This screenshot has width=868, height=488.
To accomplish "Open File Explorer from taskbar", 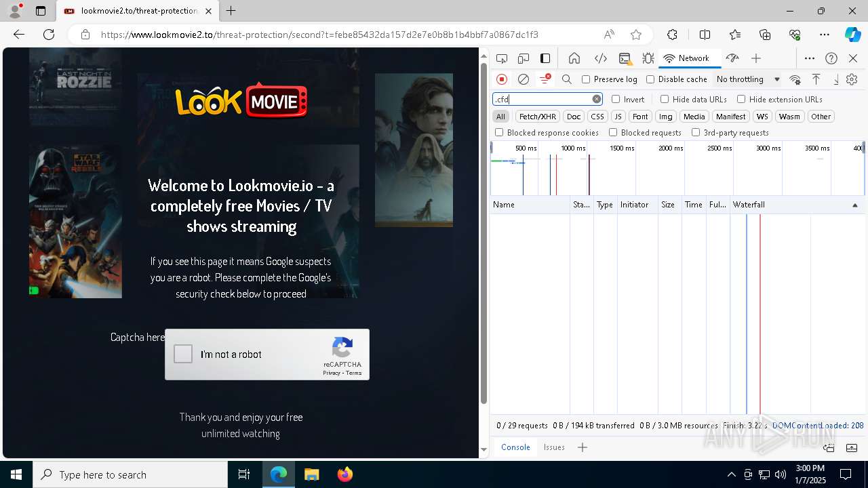I will point(311,474).
